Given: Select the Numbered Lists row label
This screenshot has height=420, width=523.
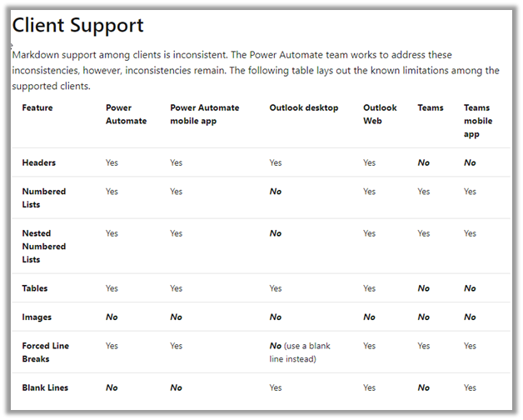Looking at the screenshot, I should 44,197.
